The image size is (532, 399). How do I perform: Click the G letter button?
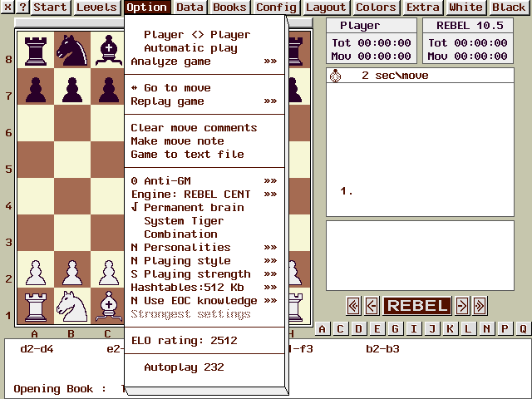pos(396,329)
